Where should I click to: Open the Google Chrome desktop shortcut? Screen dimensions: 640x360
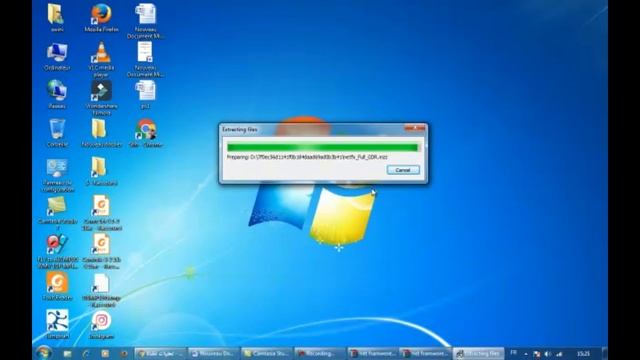pos(145,133)
